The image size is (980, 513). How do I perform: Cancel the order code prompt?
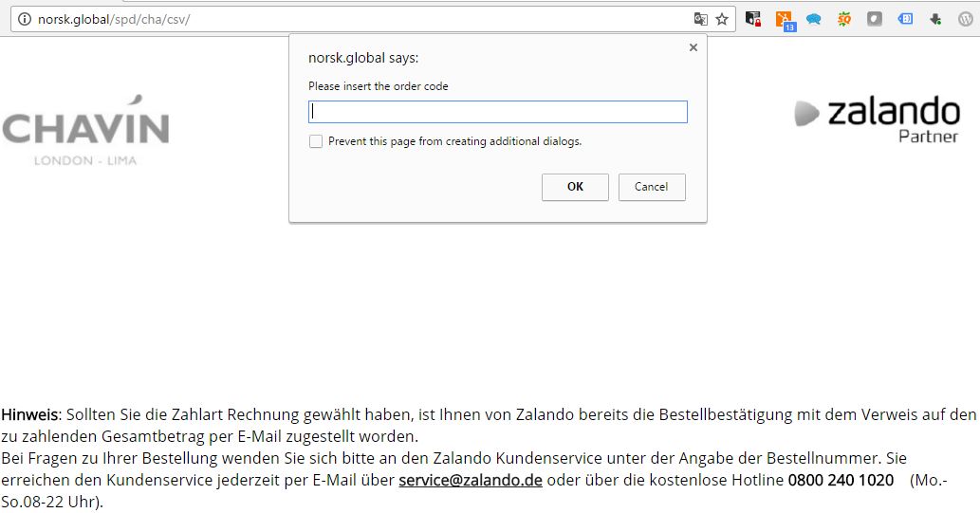click(651, 187)
